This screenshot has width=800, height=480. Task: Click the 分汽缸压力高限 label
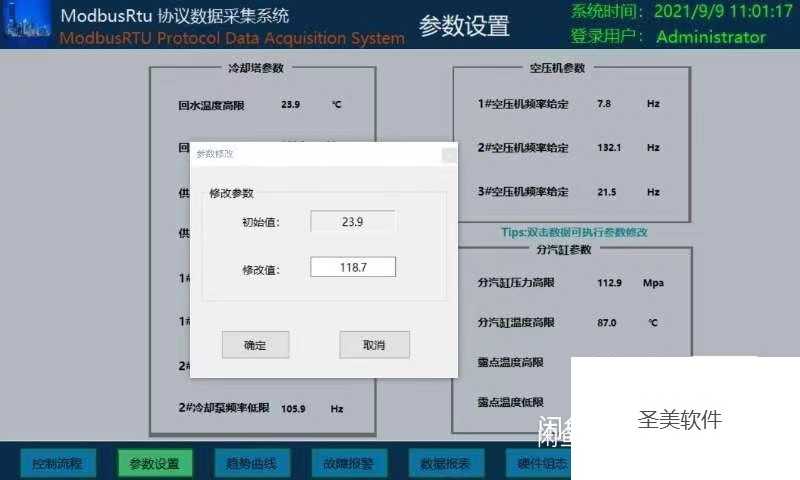coord(516,283)
